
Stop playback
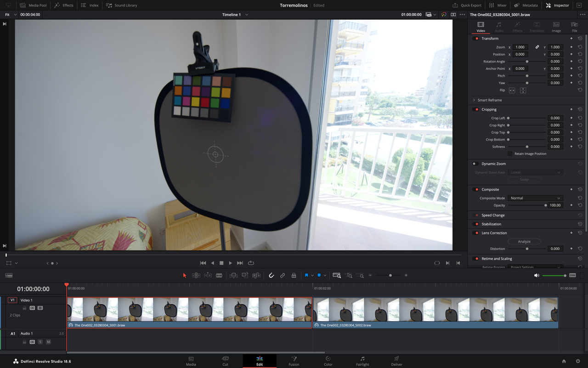(221, 263)
